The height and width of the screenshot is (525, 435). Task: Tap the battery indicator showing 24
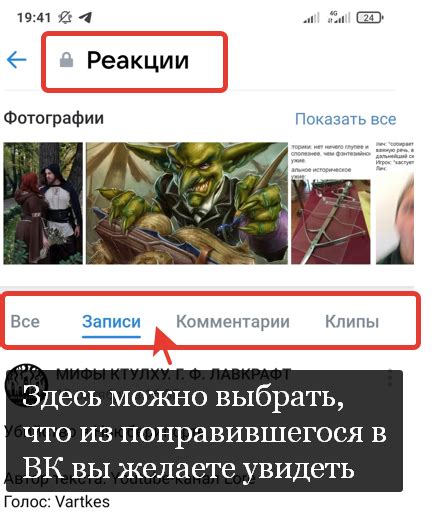pyautogui.click(x=370, y=17)
